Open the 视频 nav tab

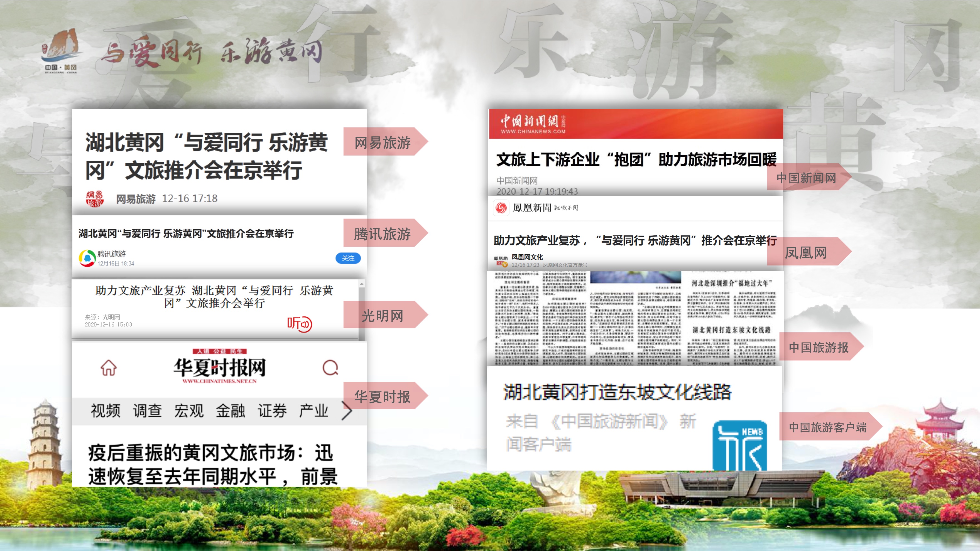pyautogui.click(x=106, y=411)
